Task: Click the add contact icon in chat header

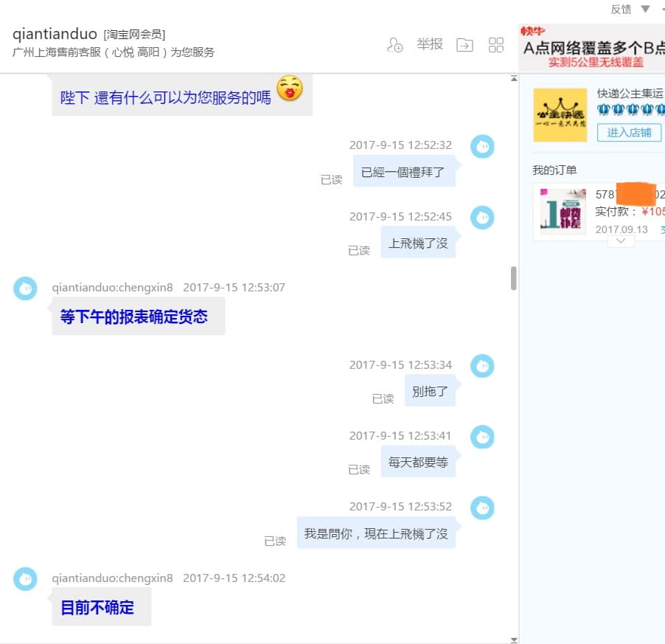Action: pos(395,44)
